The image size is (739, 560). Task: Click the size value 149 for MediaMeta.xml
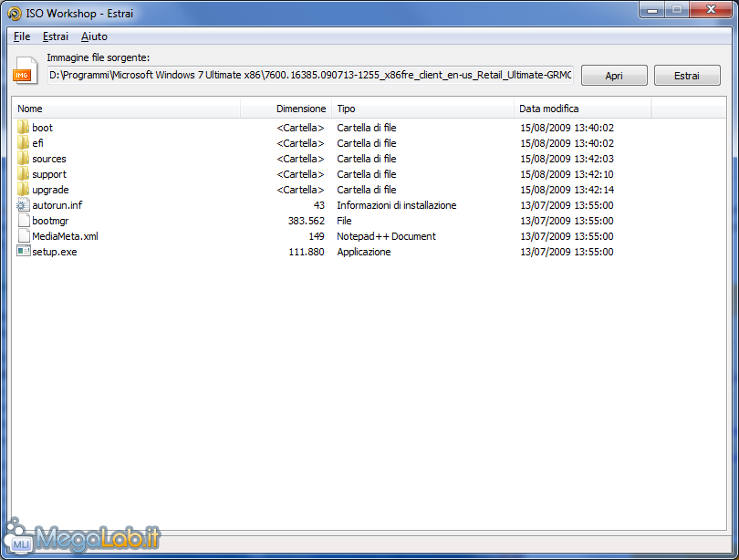pos(317,236)
